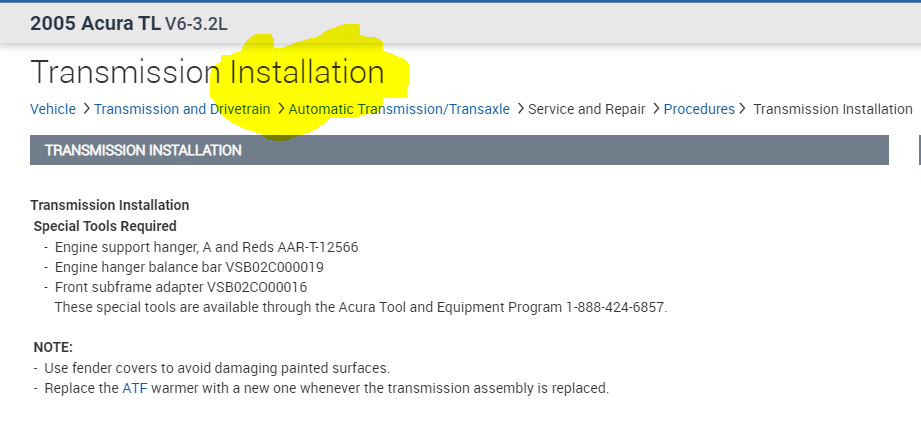The height and width of the screenshot is (428, 921).
Task: Click subframe adapter number VSB02CO00016
Action: click(257, 287)
